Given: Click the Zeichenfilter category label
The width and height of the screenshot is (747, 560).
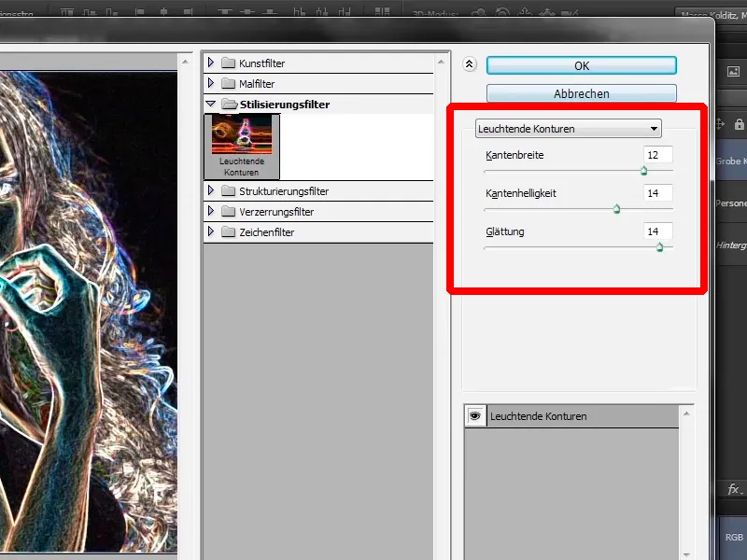Looking at the screenshot, I should pos(266,232).
